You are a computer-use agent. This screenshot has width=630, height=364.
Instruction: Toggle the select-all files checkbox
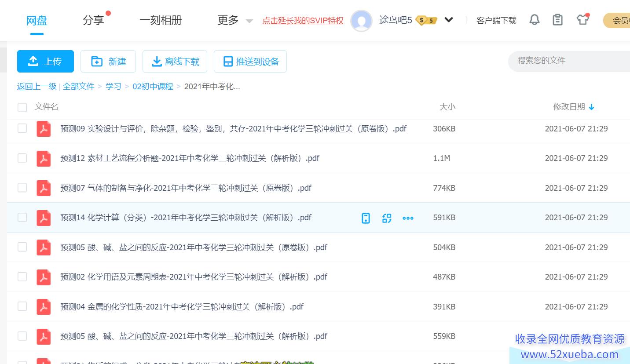[x=22, y=107]
